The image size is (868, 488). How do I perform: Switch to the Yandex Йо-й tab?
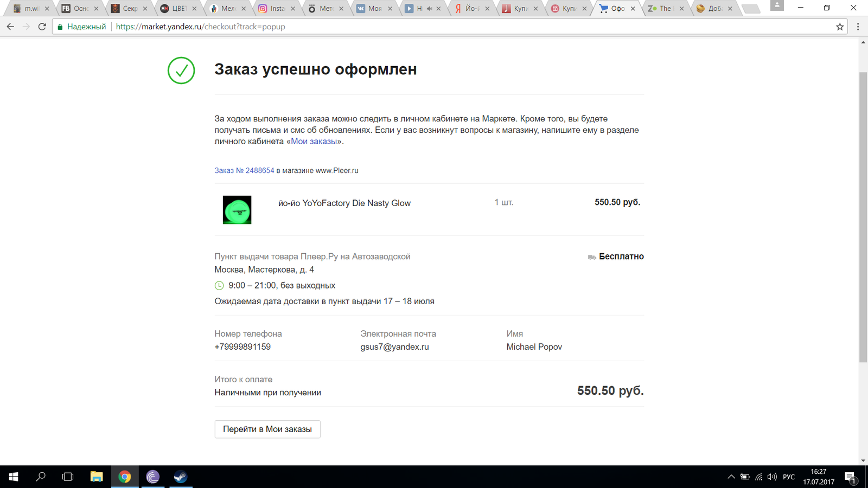(x=472, y=9)
